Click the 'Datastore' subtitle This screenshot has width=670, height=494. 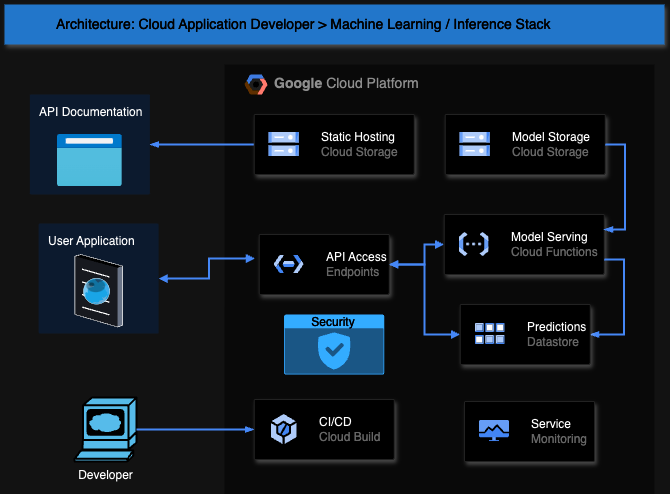click(552, 342)
